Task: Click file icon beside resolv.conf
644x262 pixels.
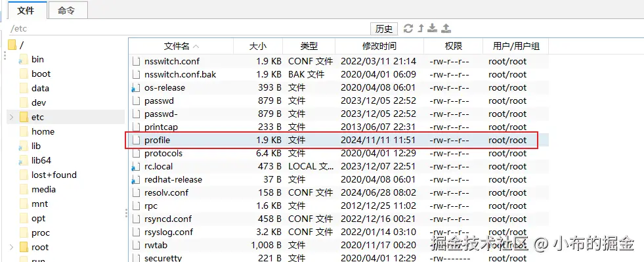Action: [x=136, y=192]
